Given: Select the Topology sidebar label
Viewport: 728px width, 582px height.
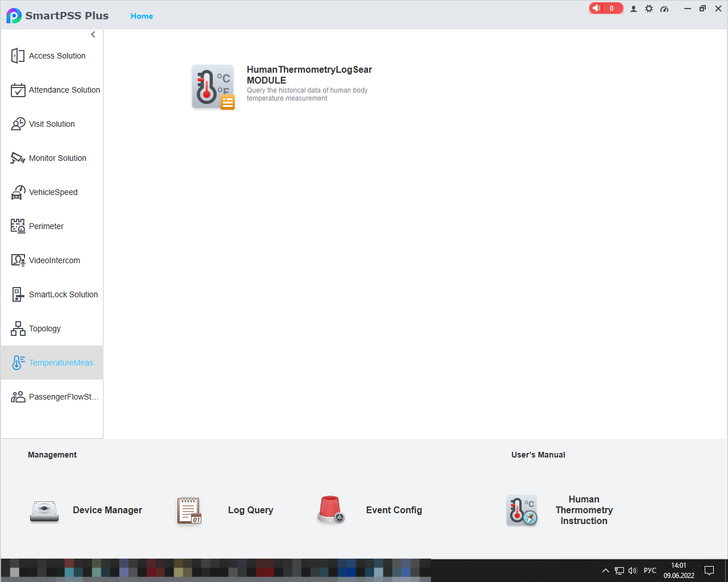Looking at the screenshot, I should (45, 329).
